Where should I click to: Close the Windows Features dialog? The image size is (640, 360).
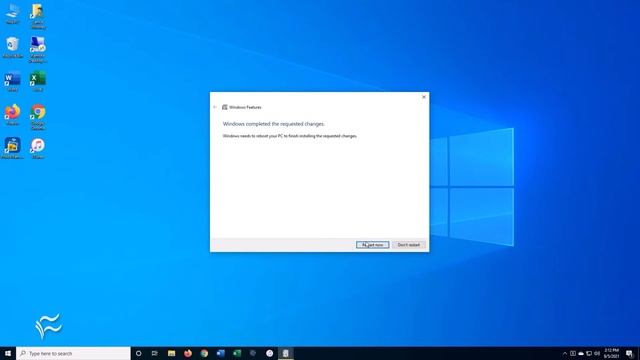(x=424, y=97)
